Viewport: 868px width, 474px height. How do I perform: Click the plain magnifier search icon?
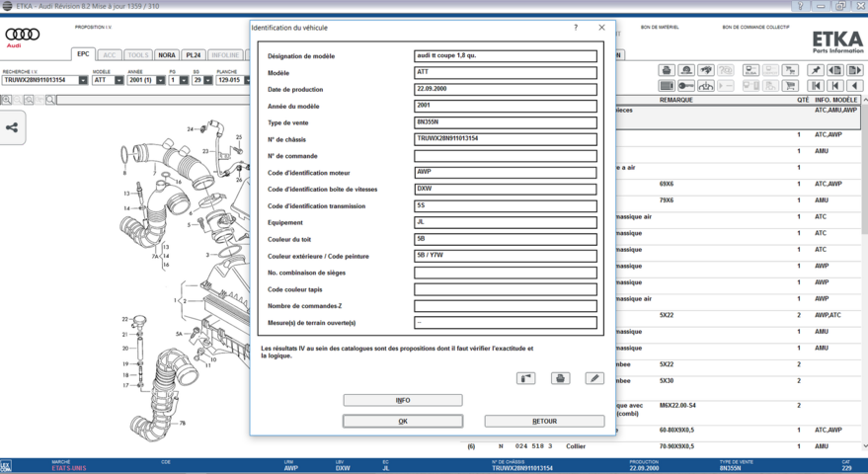(x=50, y=100)
